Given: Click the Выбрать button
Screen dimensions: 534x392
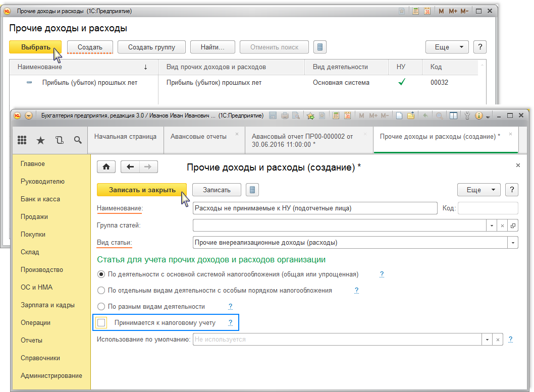Looking at the screenshot, I should point(35,47).
